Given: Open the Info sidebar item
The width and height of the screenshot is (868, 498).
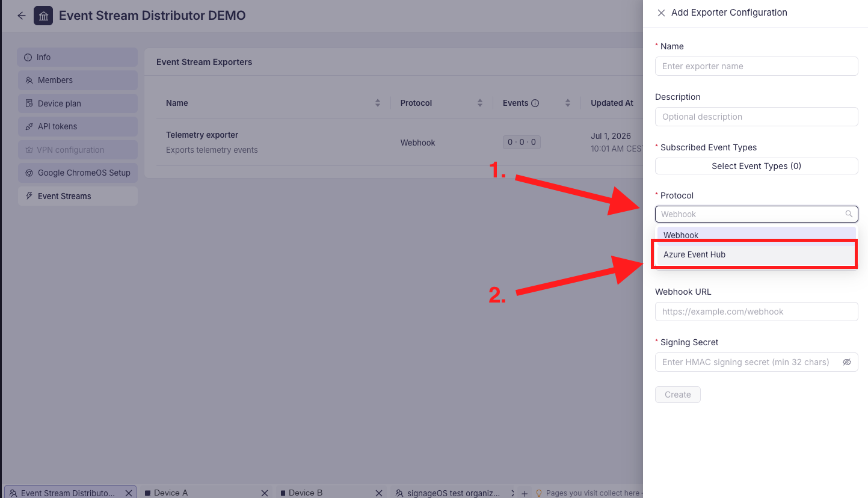Looking at the screenshot, I should point(78,57).
